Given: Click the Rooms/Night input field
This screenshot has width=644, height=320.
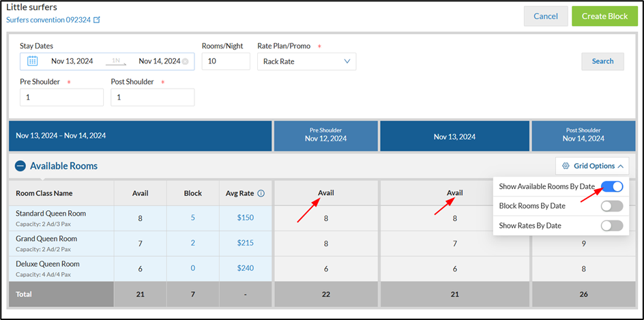Looking at the screenshot, I should coord(226,61).
